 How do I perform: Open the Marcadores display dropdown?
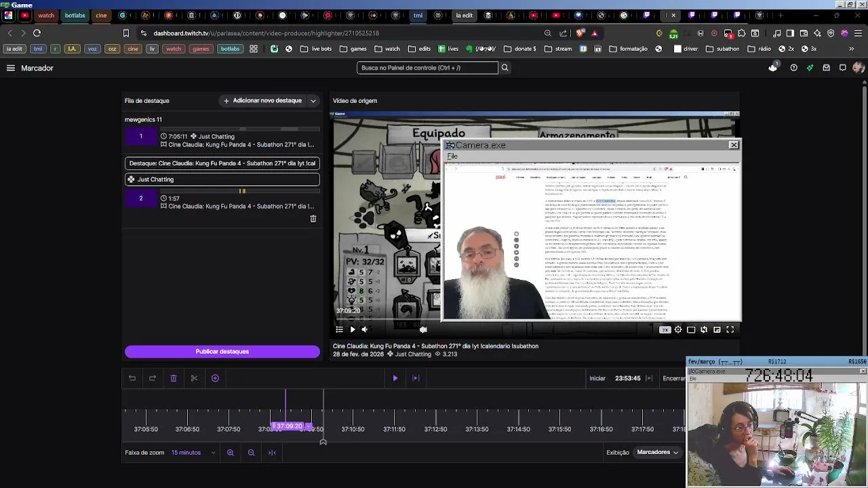point(657,452)
